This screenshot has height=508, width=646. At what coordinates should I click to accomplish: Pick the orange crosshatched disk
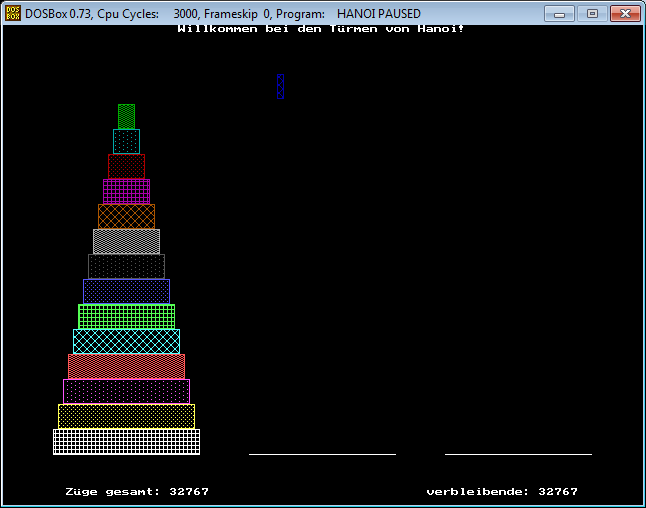point(126,216)
